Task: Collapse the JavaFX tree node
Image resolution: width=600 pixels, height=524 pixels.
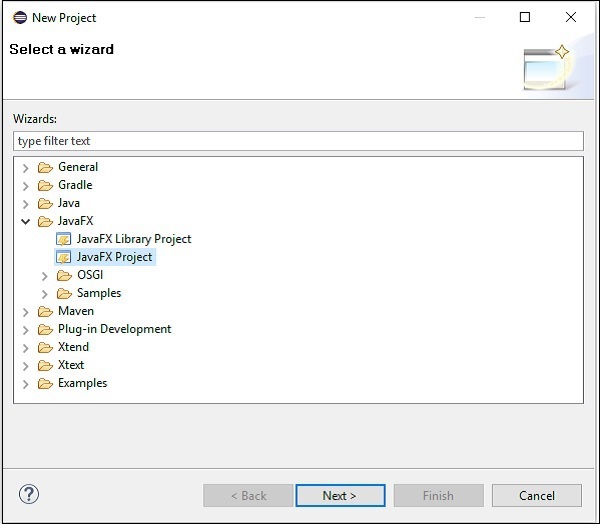Action: click(x=26, y=221)
